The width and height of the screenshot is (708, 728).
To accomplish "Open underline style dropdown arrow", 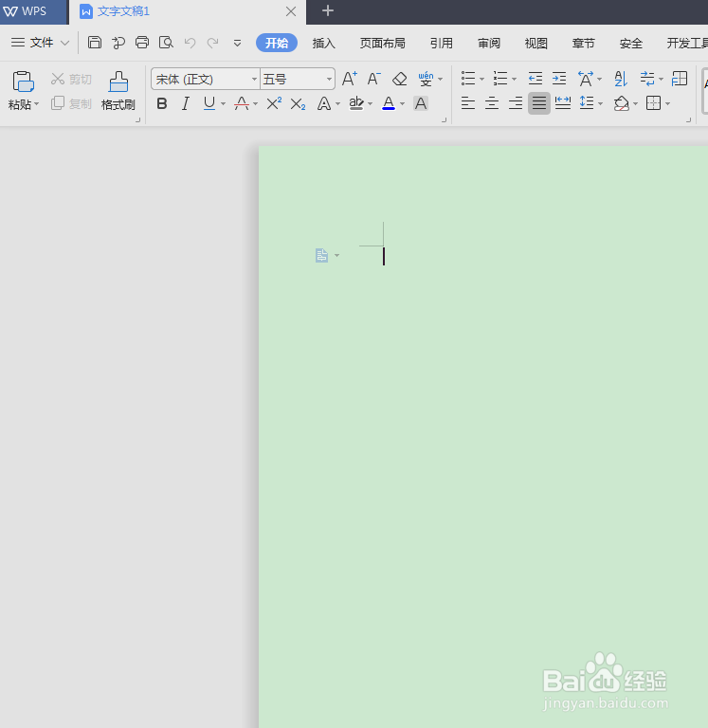I will tap(224, 104).
